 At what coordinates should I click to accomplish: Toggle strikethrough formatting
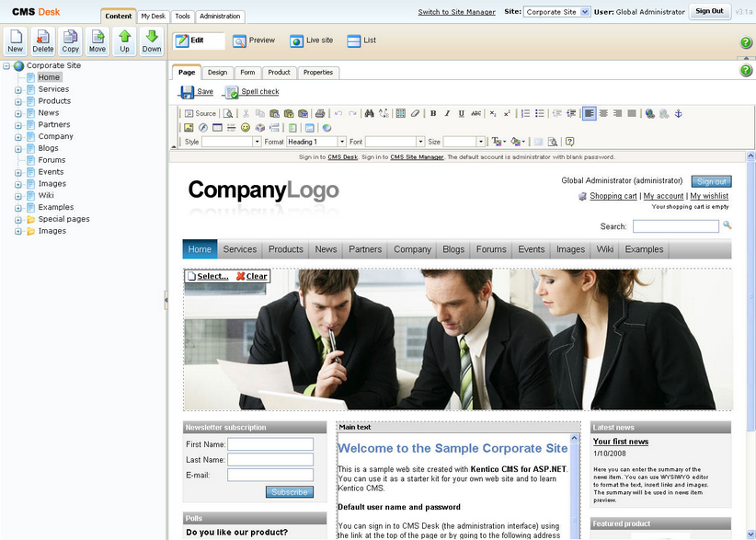coord(475,113)
